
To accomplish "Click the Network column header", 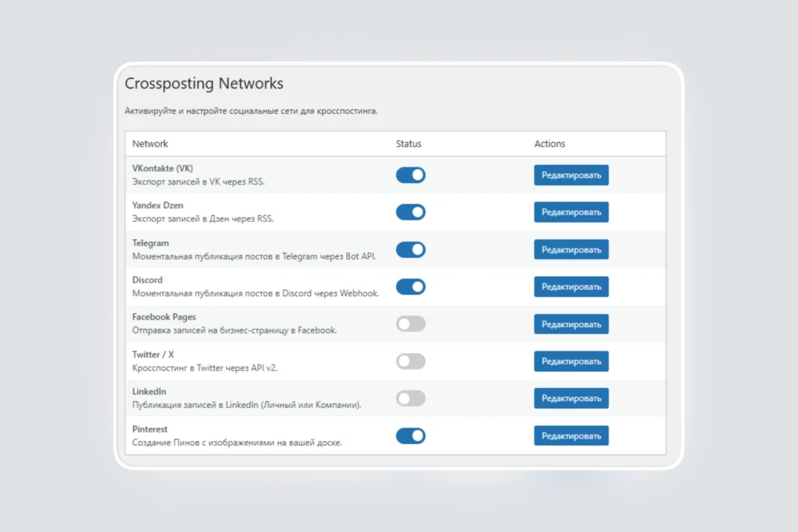I will click(150, 144).
